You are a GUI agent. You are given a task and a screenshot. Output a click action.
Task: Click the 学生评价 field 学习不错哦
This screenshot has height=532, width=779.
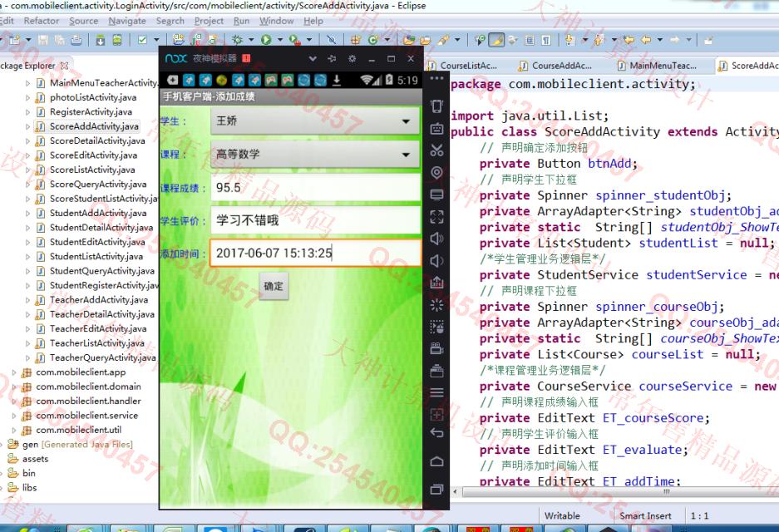pyautogui.click(x=315, y=220)
